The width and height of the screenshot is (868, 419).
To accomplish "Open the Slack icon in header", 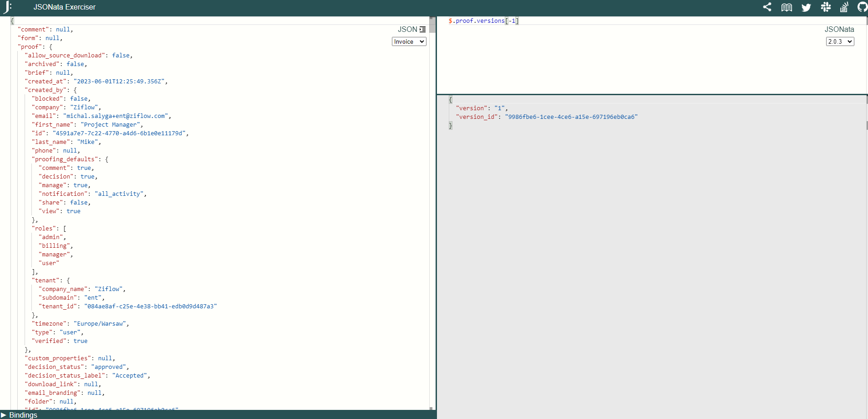I will coord(826,7).
